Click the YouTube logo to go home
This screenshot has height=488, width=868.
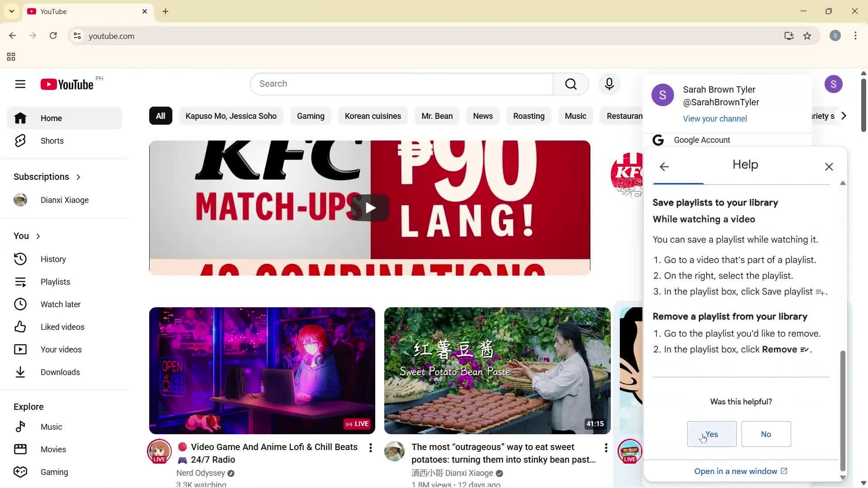click(x=66, y=84)
